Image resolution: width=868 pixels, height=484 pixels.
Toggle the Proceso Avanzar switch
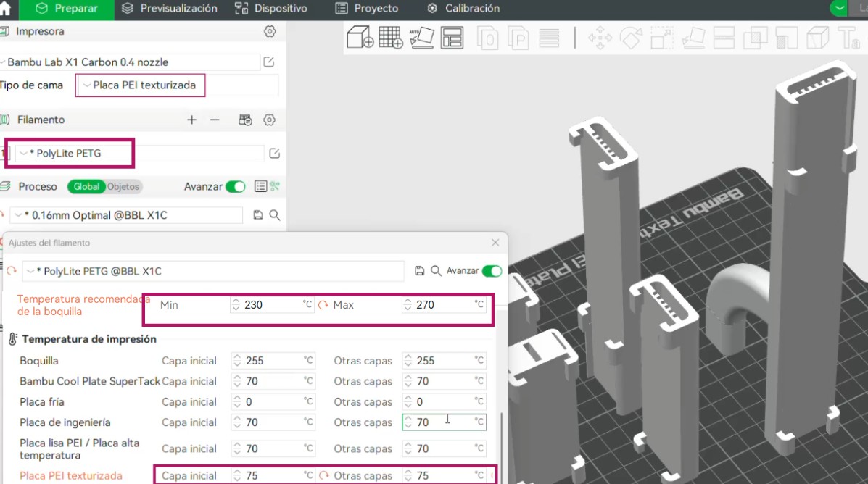pos(235,187)
